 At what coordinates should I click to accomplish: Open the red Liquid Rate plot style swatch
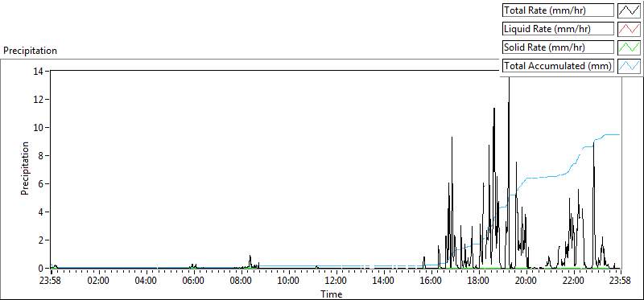click(630, 29)
